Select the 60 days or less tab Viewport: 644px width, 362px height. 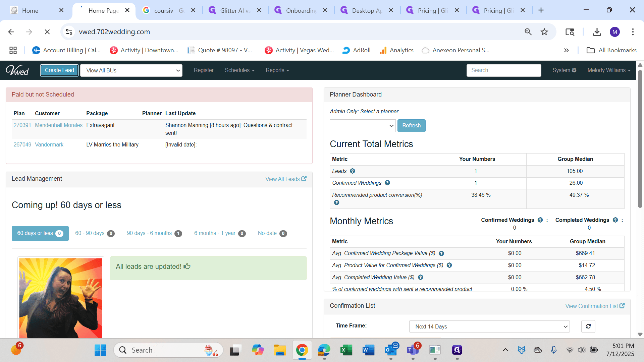[40, 233]
